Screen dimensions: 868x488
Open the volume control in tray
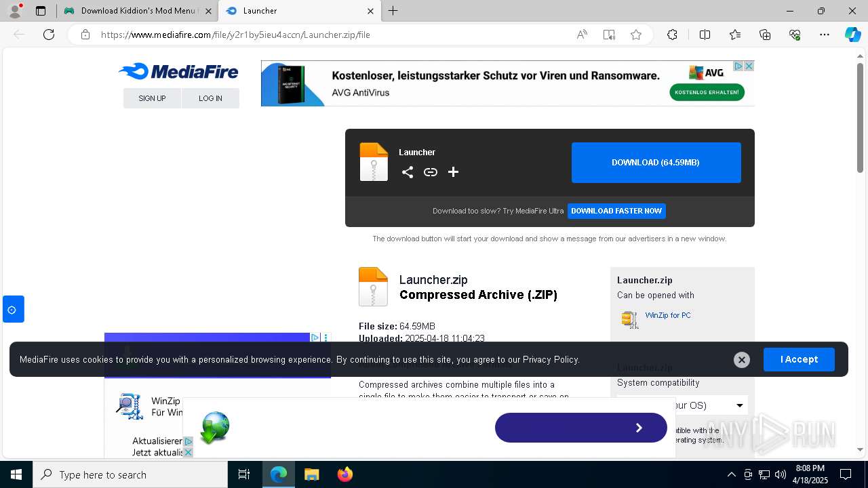click(781, 474)
